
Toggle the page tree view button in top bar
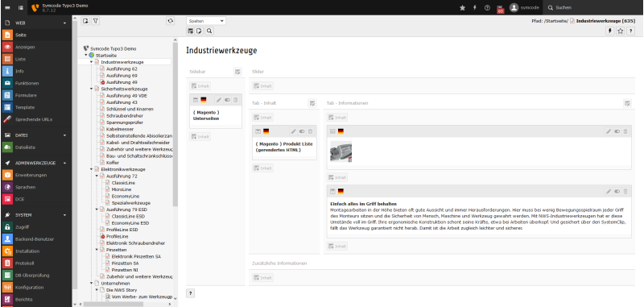click(21, 7)
